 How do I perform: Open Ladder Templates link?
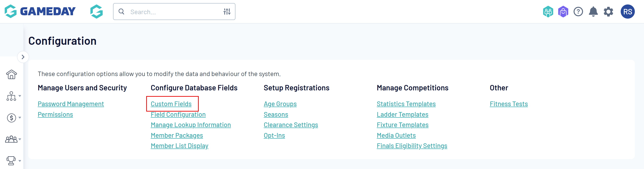402,114
